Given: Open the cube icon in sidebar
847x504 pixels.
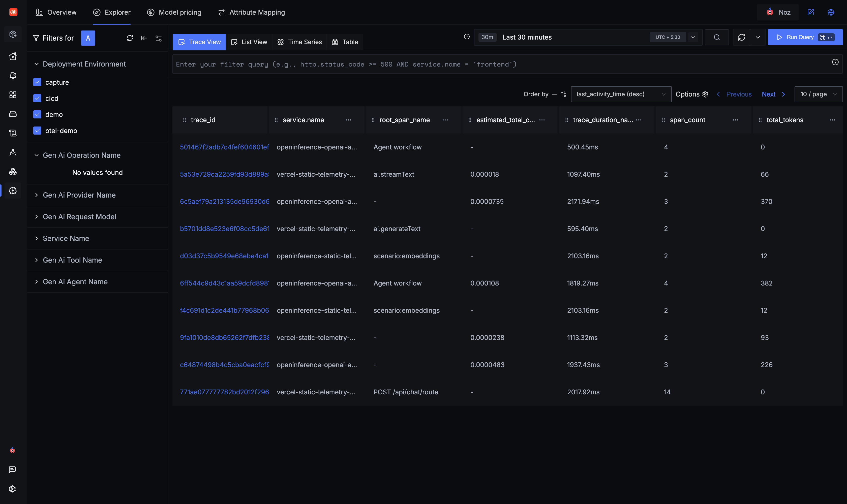Looking at the screenshot, I should tap(13, 34).
